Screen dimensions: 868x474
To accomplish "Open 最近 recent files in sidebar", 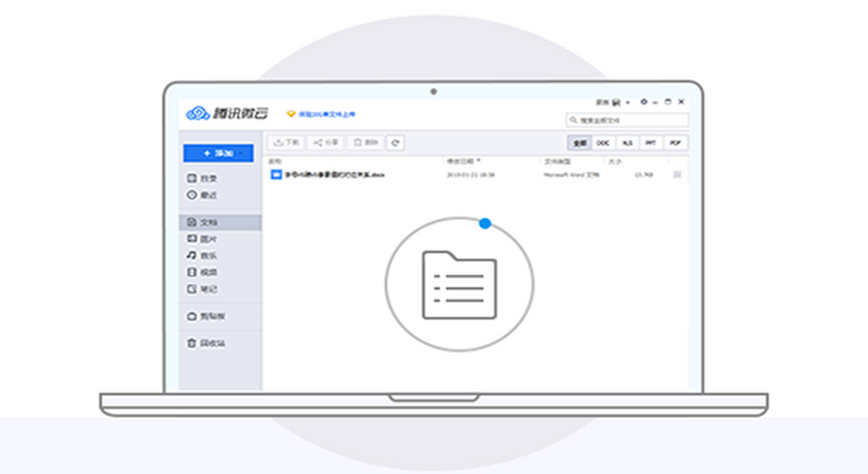I will pyautogui.click(x=203, y=195).
